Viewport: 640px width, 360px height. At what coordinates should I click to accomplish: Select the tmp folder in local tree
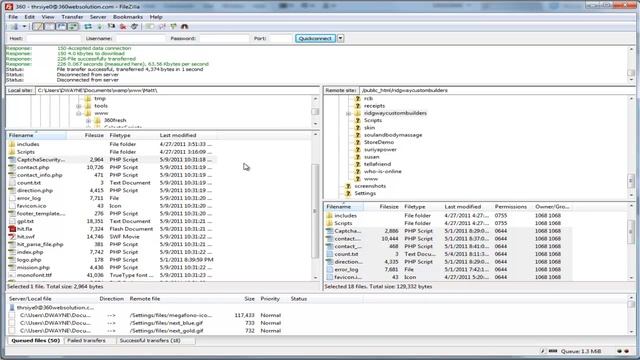click(100, 98)
